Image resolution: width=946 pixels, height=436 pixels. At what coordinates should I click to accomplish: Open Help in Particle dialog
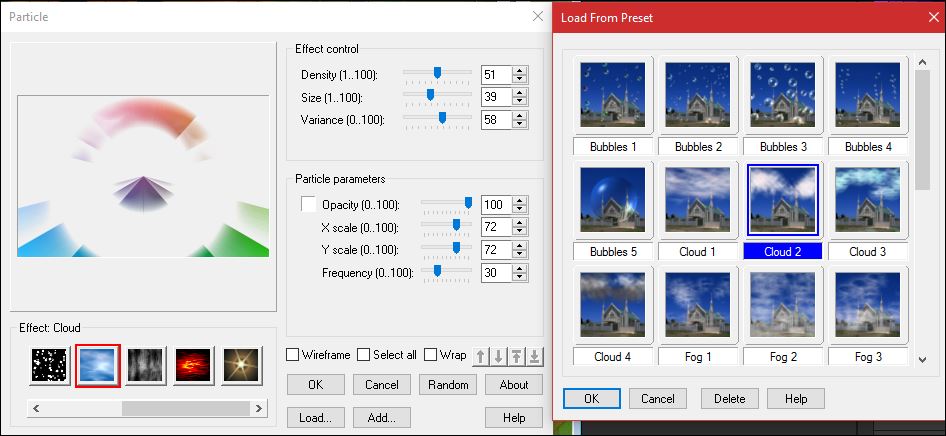[514, 417]
